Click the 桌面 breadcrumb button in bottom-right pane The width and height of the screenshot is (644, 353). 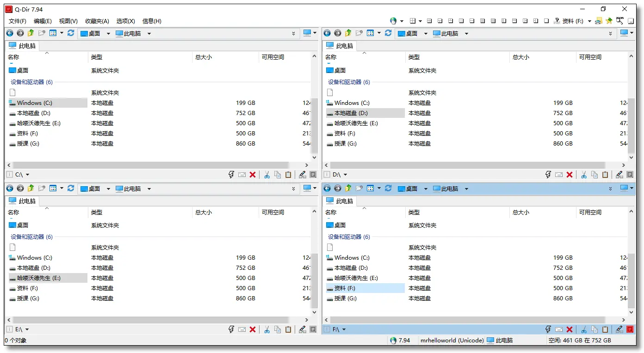[408, 189]
